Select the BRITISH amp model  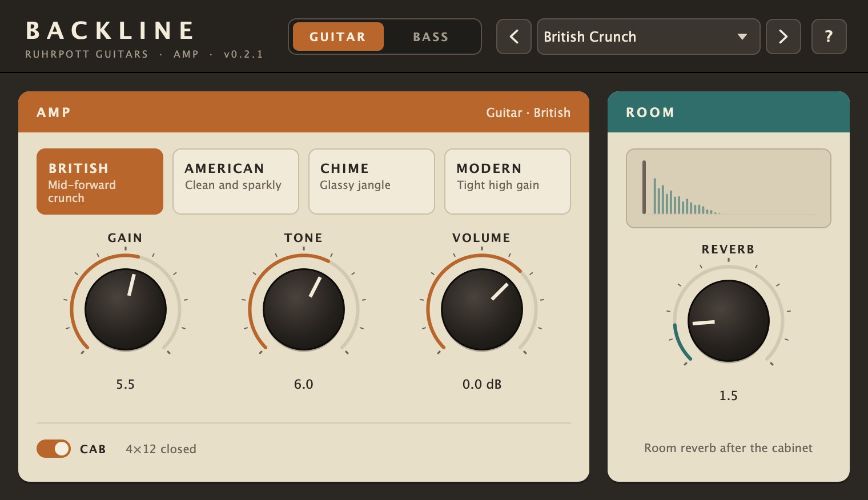(100, 182)
